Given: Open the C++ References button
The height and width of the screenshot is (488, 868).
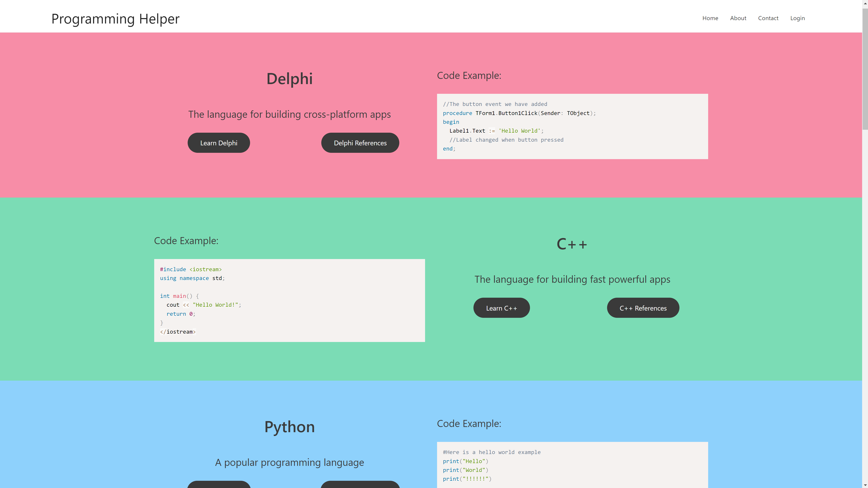Looking at the screenshot, I should [643, 308].
